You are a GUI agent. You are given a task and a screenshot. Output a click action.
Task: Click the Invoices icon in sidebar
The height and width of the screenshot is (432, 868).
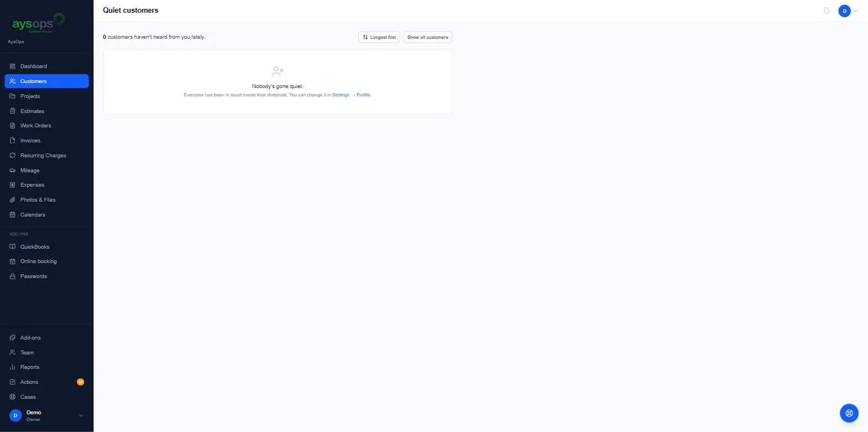tap(13, 141)
